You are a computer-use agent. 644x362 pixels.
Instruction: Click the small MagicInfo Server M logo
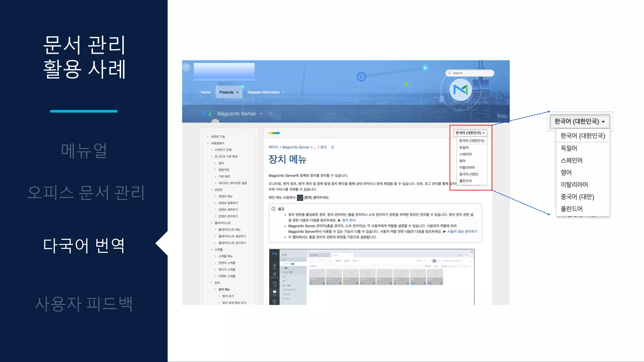pyautogui.click(x=206, y=113)
